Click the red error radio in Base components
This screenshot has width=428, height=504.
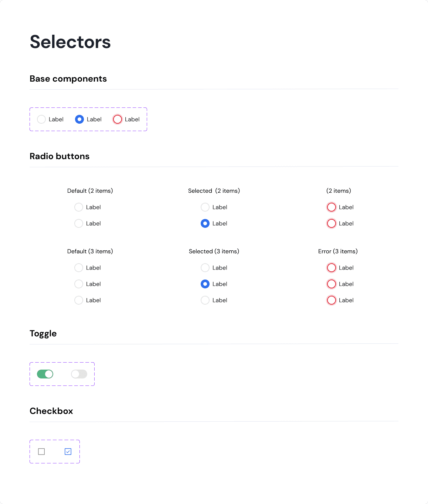(x=118, y=119)
